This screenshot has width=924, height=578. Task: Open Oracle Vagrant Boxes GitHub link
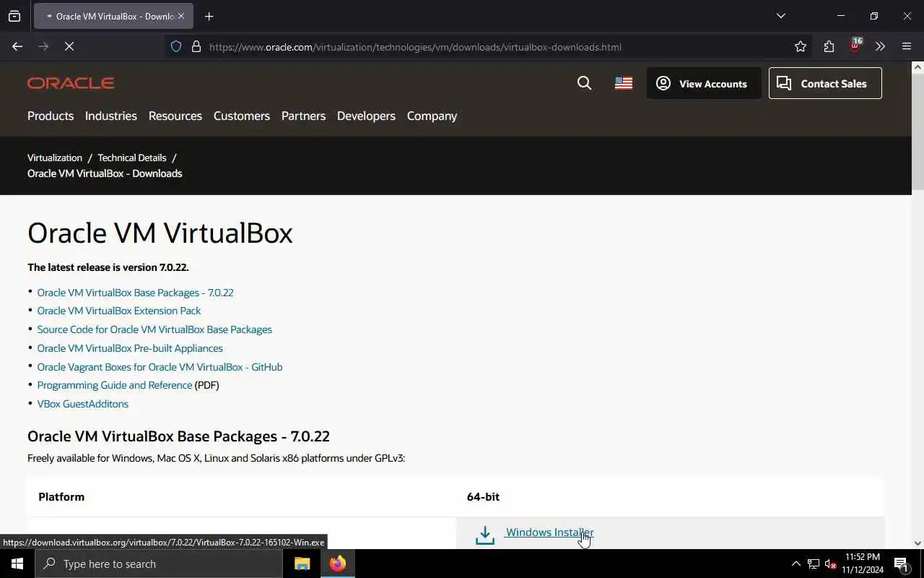coord(160,367)
